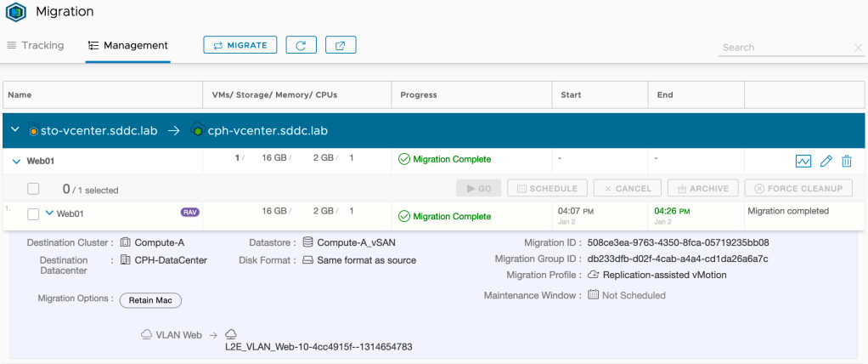Clear the search field X icon

858,48
